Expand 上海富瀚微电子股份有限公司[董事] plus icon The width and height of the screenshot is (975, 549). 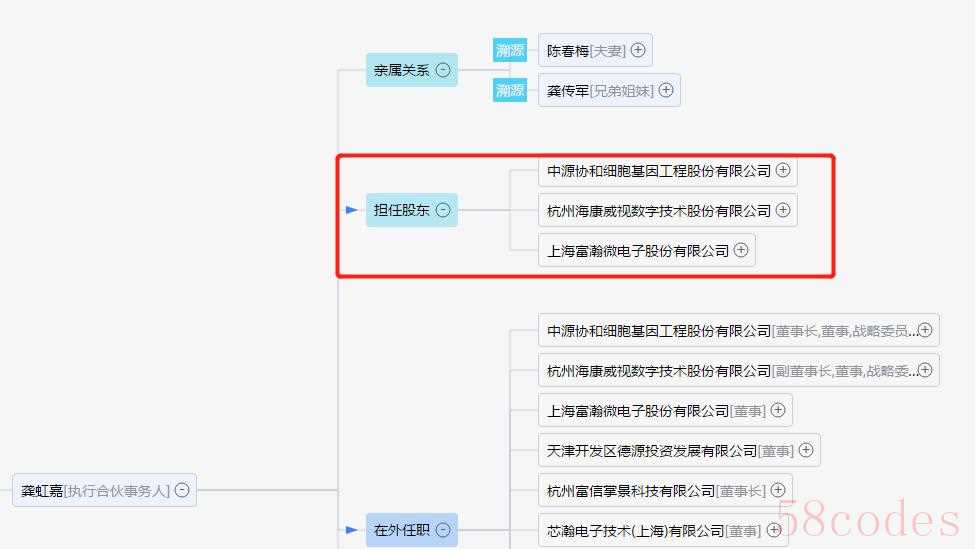[x=778, y=410]
